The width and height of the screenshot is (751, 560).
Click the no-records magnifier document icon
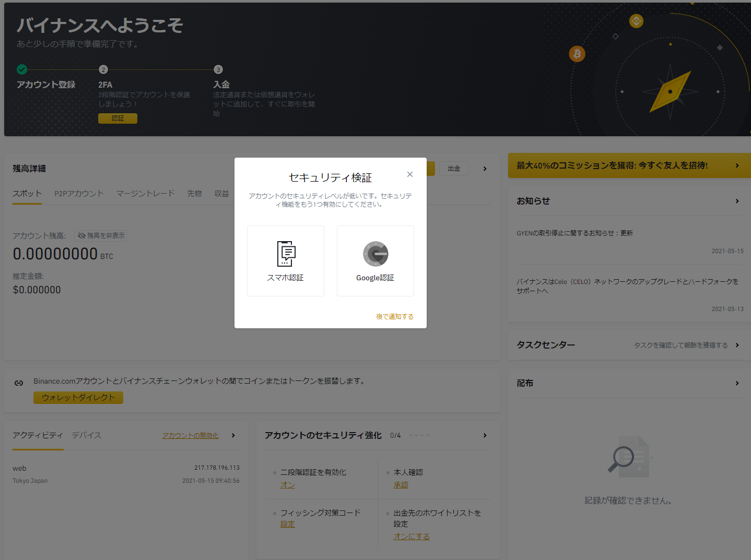(x=629, y=457)
